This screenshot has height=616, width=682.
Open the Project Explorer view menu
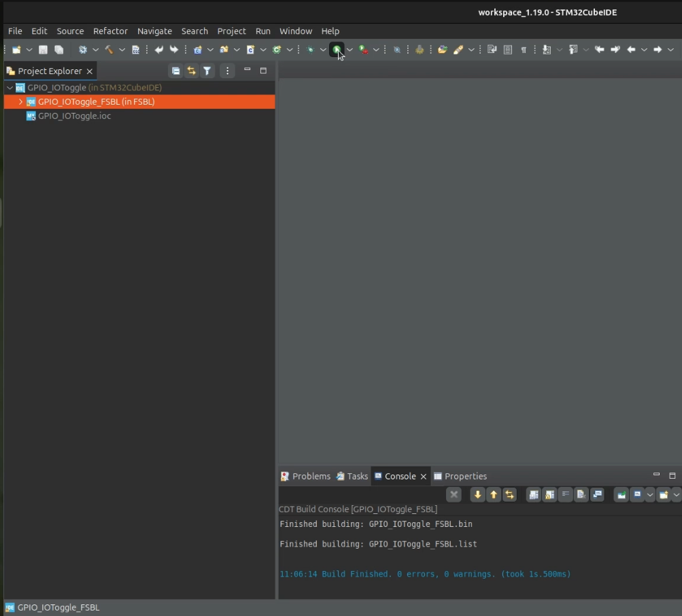(227, 71)
